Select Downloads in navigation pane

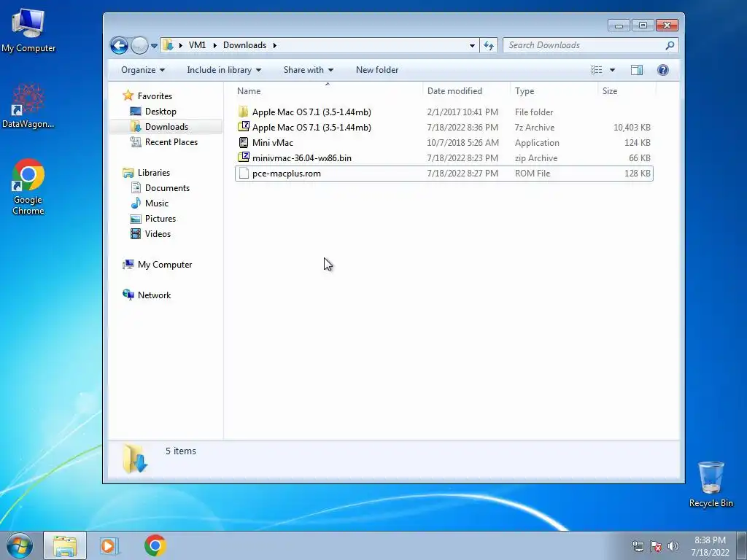166,127
